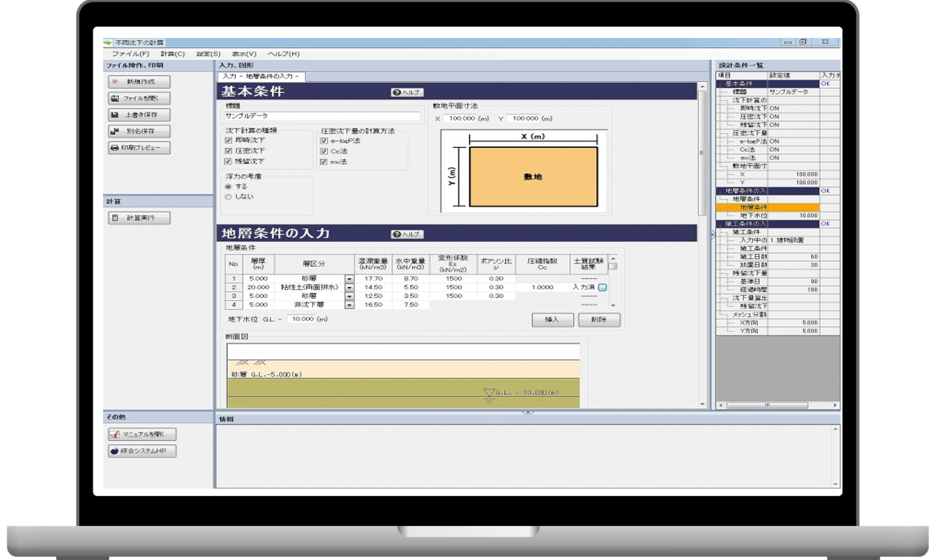Click the 非沈下層 layer type cell
Viewport: 931px width, 560px height.
pyautogui.click(x=309, y=305)
